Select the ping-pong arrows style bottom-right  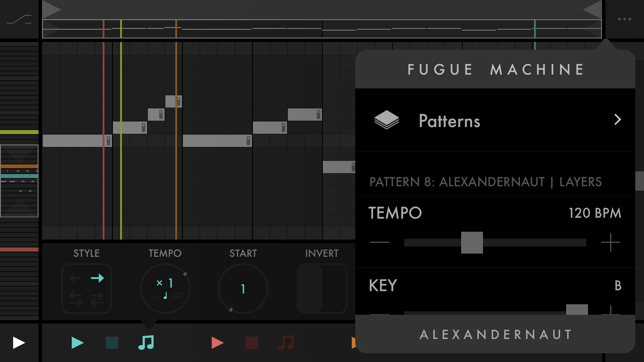(97, 299)
